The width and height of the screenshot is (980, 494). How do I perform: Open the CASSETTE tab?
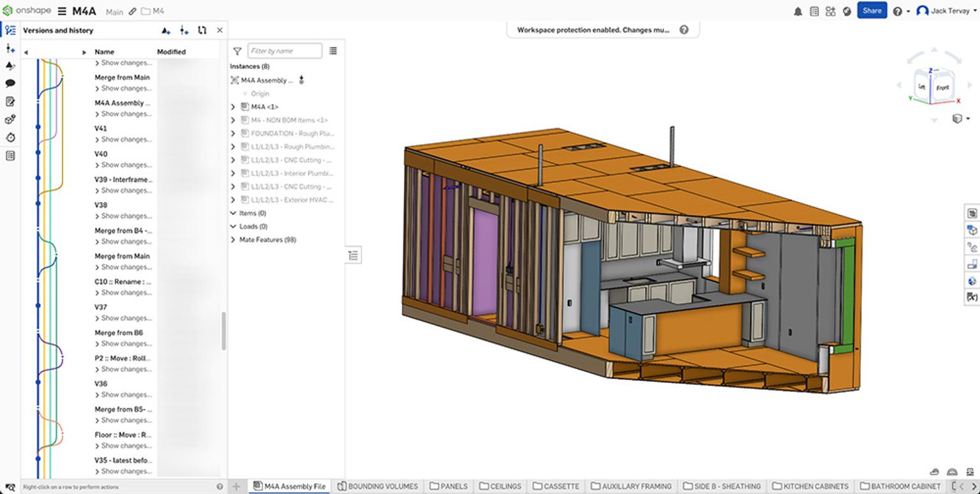click(x=556, y=486)
